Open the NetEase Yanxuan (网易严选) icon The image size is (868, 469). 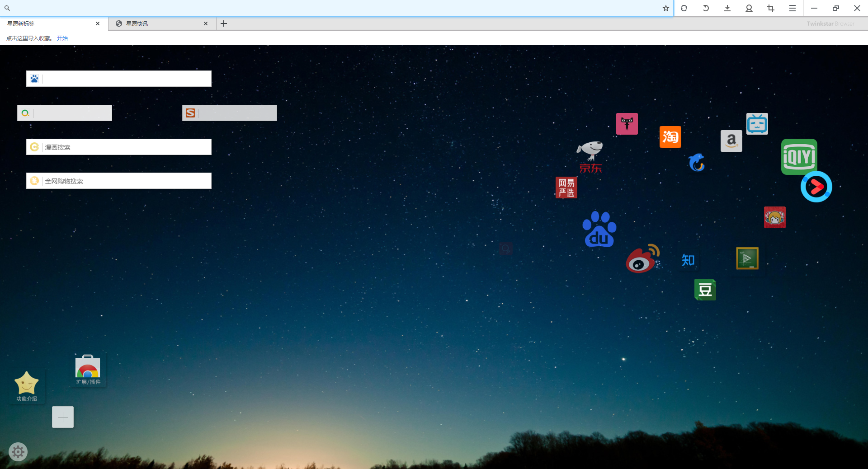tap(566, 188)
